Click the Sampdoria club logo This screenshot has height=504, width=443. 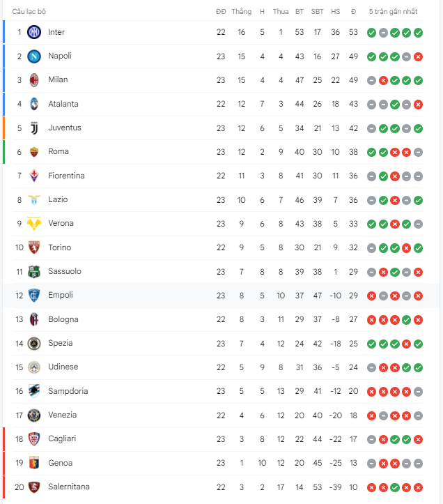34,391
